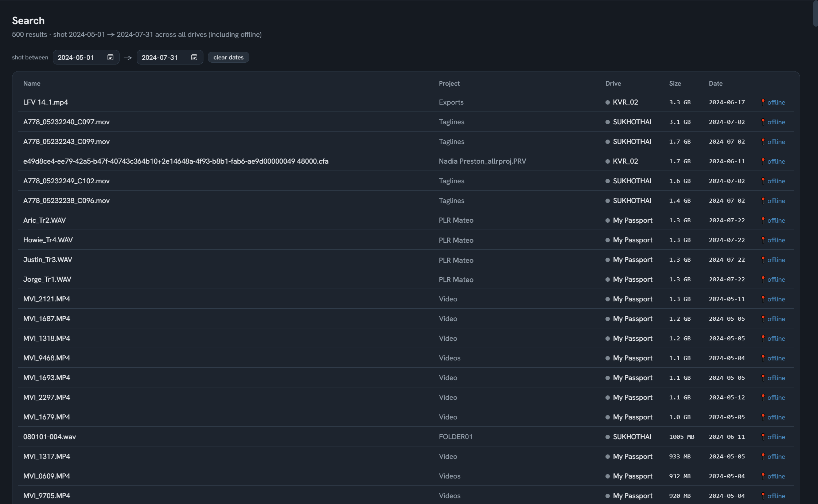
Task: Click offline pin icon for MVI_2297.MP4
Action: point(763,398)
